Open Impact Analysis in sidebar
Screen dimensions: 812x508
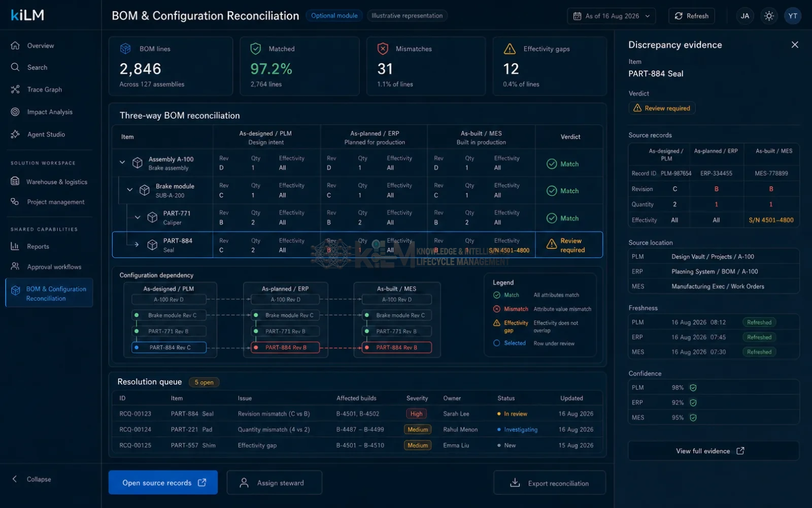49,112
